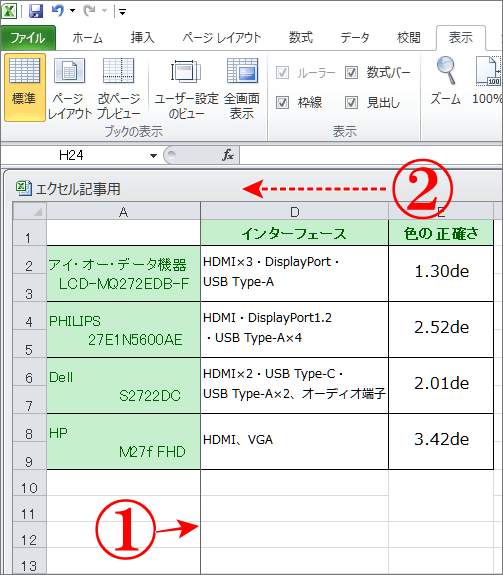Click the エクセル記事用 workbook icon
503x575 pixels.
click(x=23, y=188)
